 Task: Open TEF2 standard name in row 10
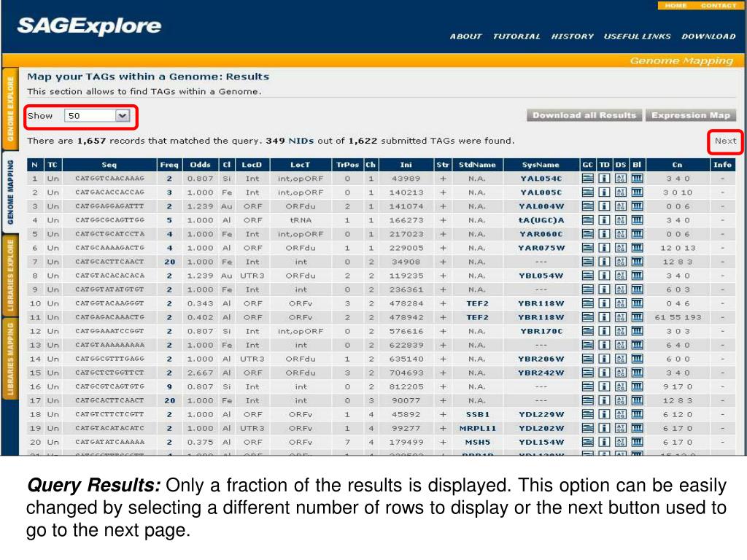coord(477,303)
